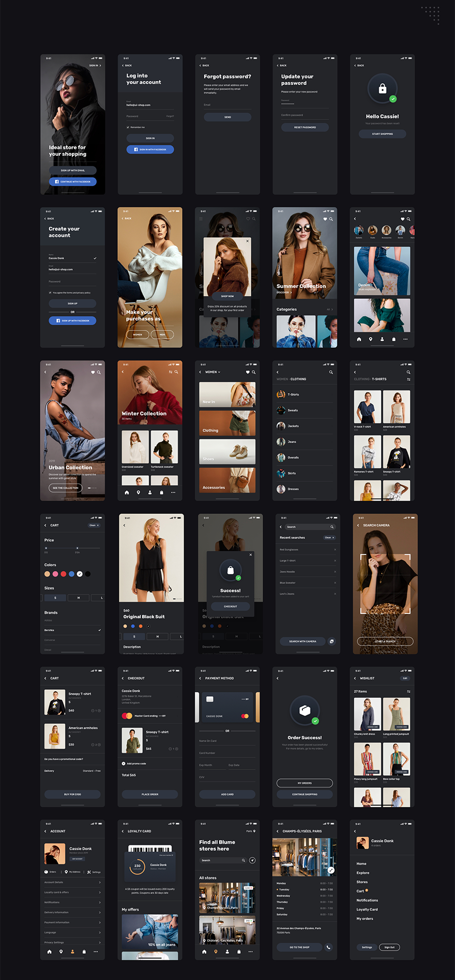The image size is (455, 980).
Task: Toggle the Bershka brand checkmark
Action: click(99, 630)
